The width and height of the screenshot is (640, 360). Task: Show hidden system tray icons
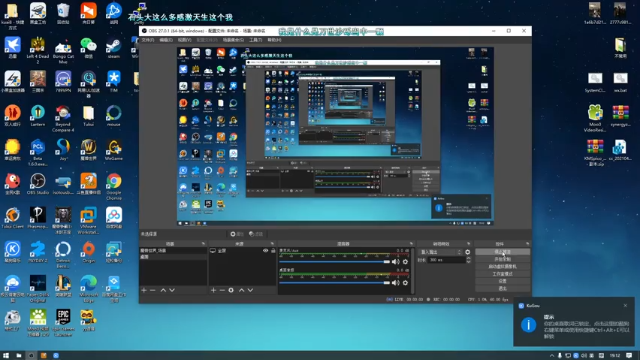552,356
